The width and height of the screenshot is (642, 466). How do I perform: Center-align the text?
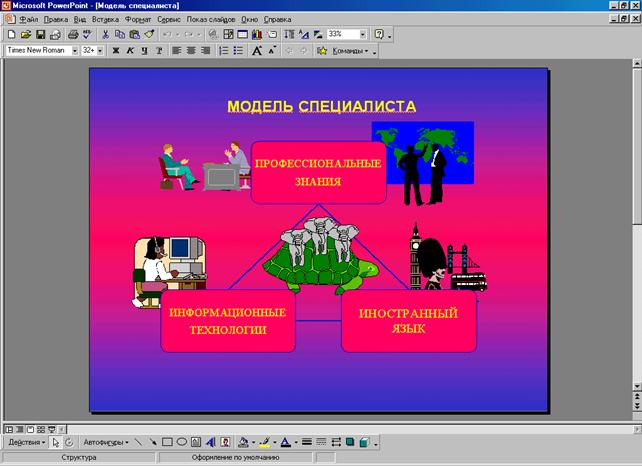click(191, 51)
